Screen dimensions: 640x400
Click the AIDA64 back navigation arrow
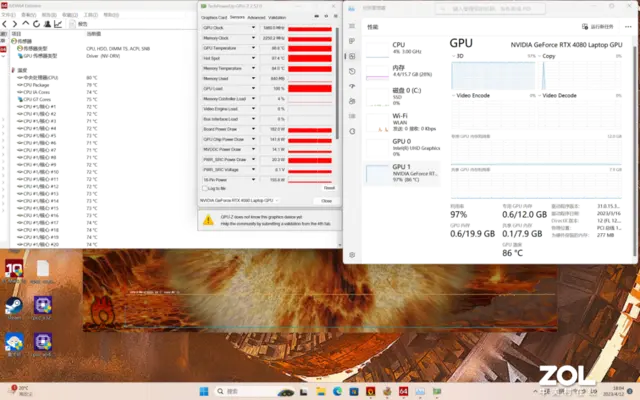(x=4, y=24)
